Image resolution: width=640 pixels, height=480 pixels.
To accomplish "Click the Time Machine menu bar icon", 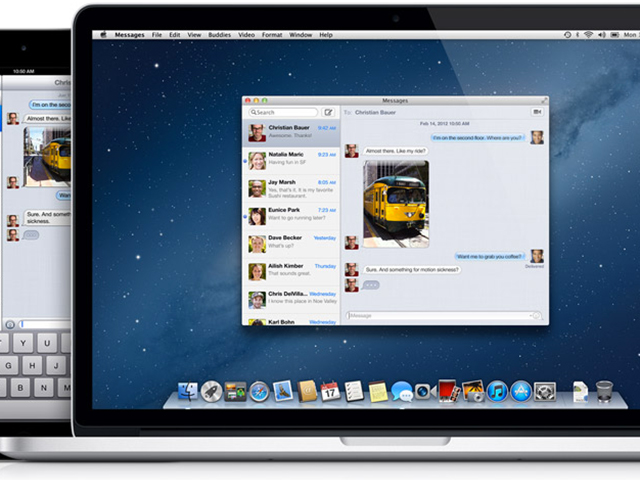I will click(567, 35).
